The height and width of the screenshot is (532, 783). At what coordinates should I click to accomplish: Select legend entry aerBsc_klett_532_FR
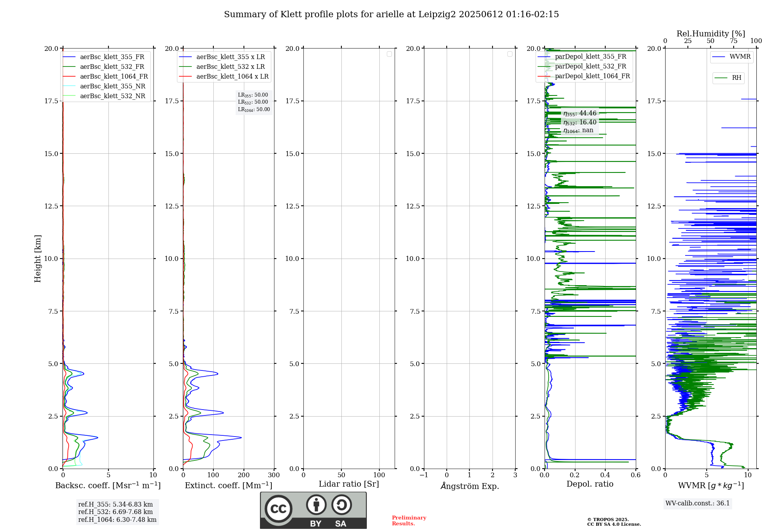[x=112, y=67]
